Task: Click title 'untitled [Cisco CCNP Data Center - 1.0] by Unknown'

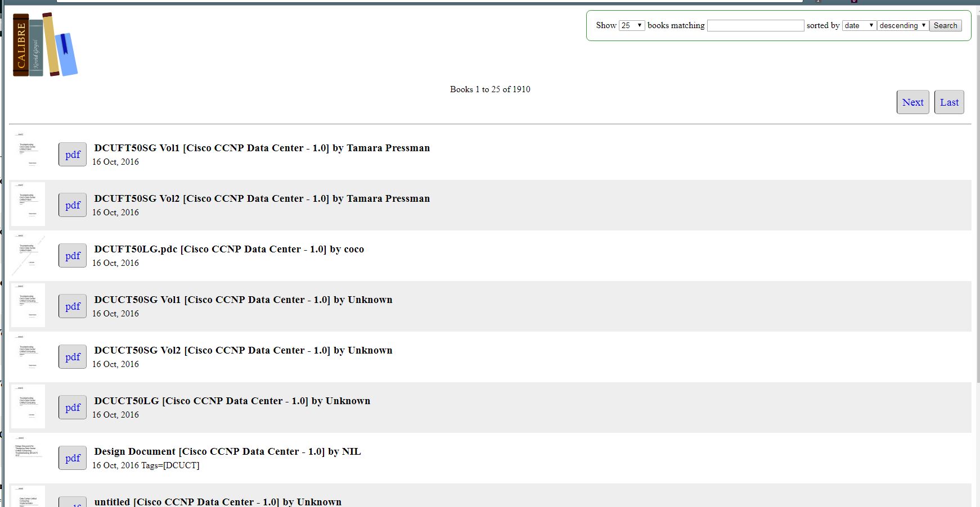Action: [218, 502]
